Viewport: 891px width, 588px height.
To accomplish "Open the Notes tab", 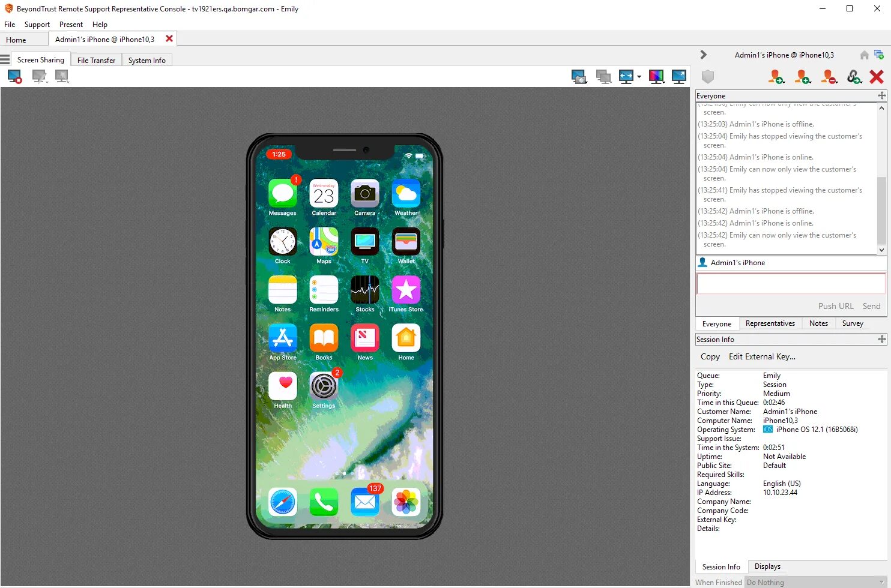I will (x=818, y=323).
